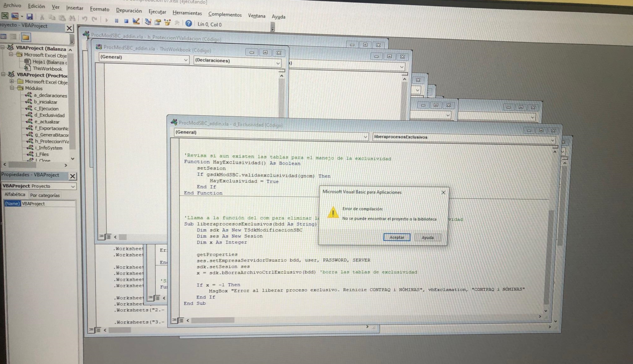Run the macro with the Run icon

pyautogui.click(x=107, y=21)
